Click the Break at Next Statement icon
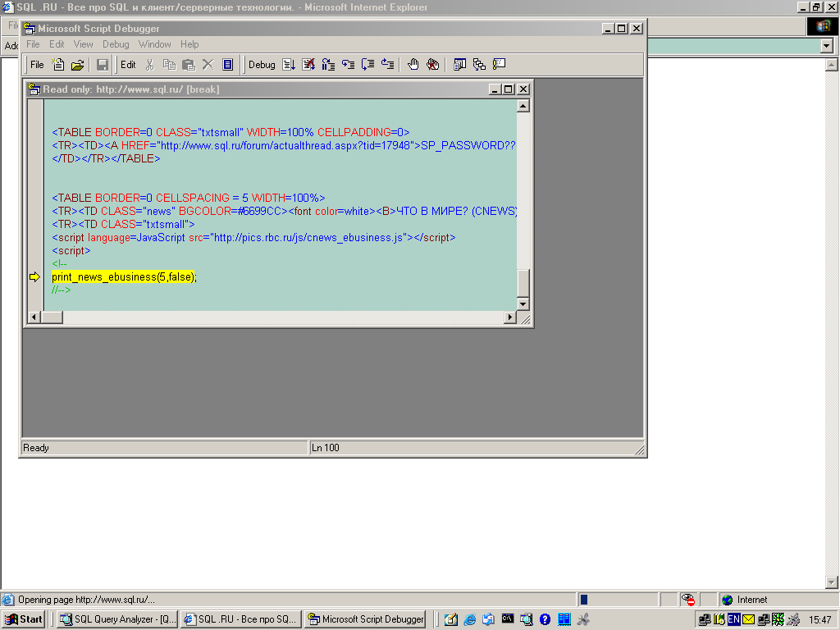 coord(328,65)
